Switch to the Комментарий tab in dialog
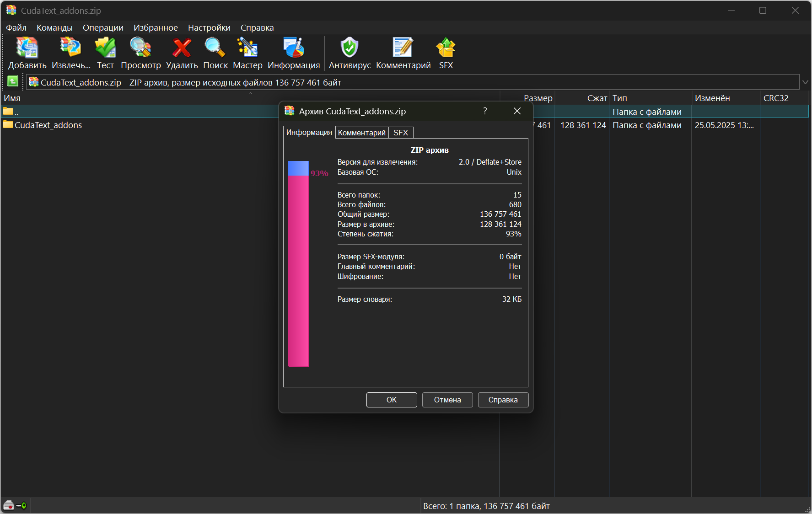The height and width of the screenshot is (514, 812). (x=362, y=133)
